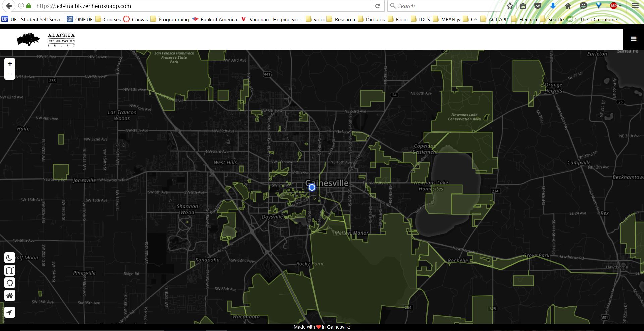Open the Seattle bookmark folder

(552, 19)
